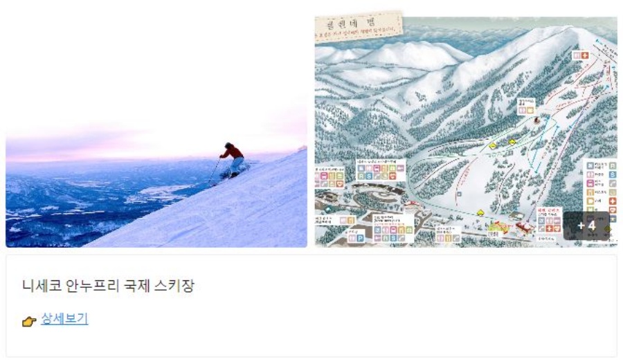The image size is (623, 364).
Task: Click the yellow diamond marker near base lodge
Action: (480, 213)
